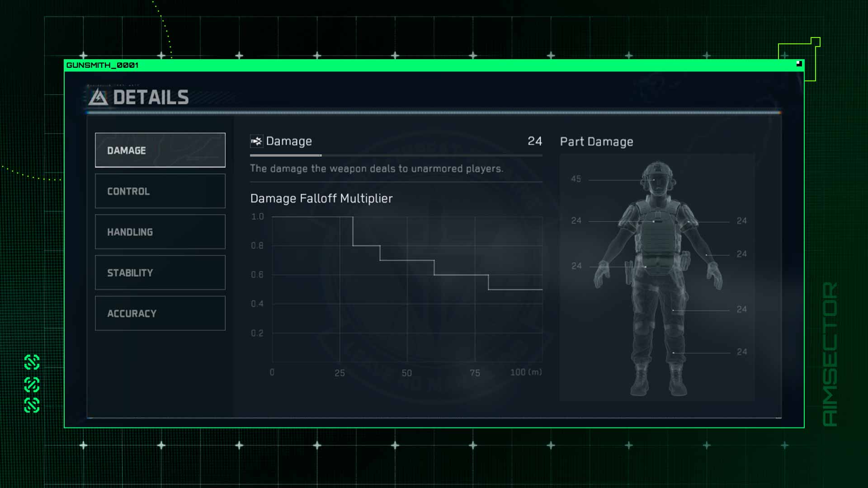Select the DAMAGE tab
This screenshot has height=488, width=868.
pyautogui.click(x=160, y=150)
